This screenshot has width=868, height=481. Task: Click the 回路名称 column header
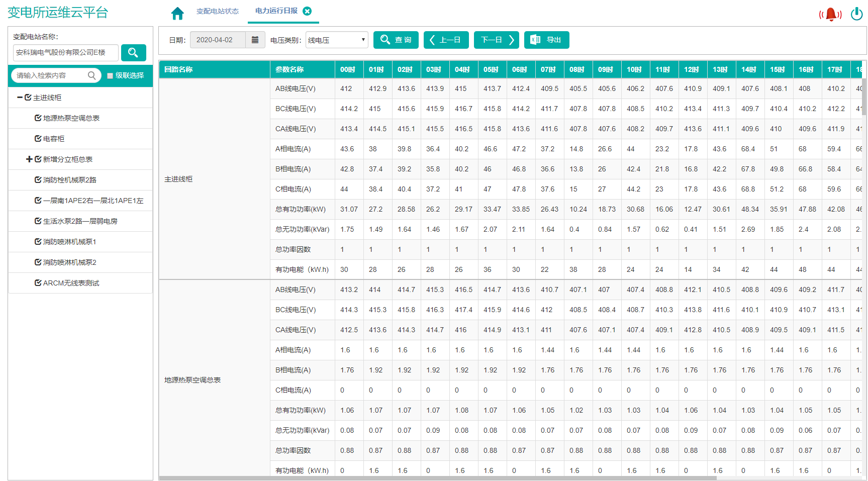coord(215,69)
